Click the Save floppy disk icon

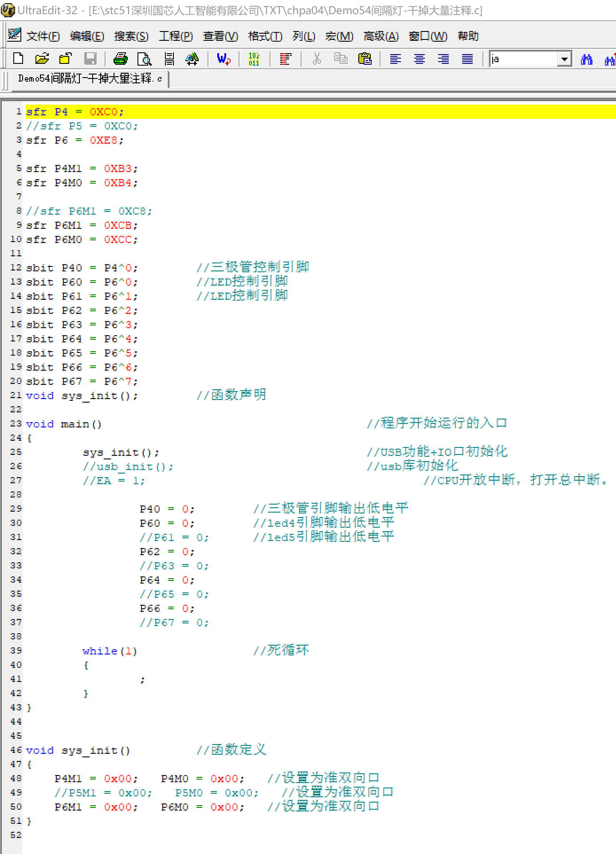(90, 59)
